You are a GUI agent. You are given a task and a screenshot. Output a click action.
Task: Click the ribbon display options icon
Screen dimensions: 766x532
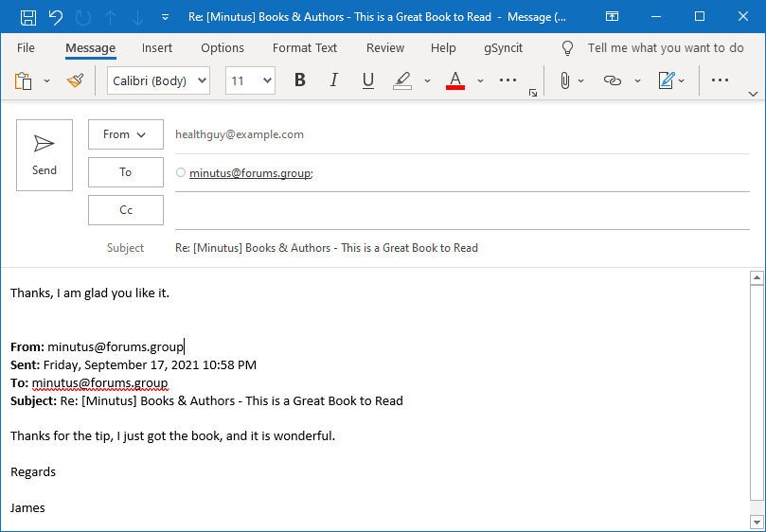click(612, 17)
